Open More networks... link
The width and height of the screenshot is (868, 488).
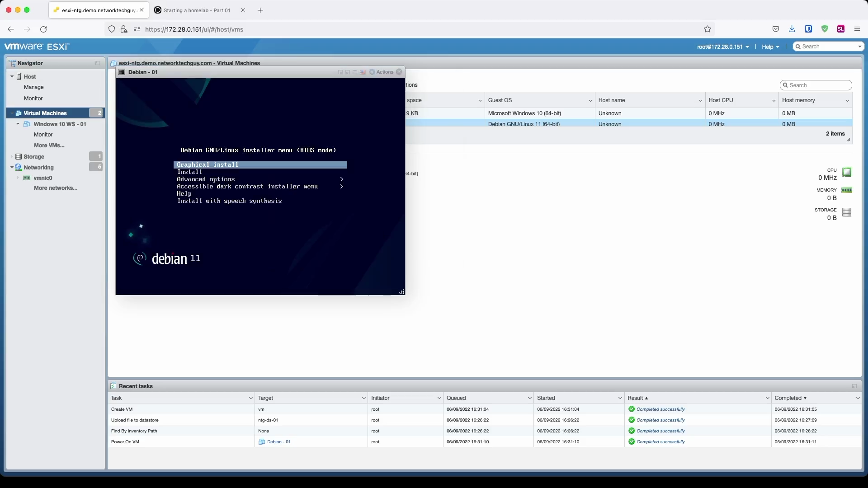click(x=56, y=188)
